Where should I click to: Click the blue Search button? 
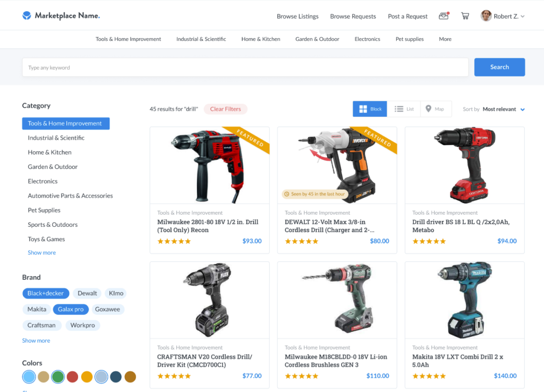coord(499,67)
